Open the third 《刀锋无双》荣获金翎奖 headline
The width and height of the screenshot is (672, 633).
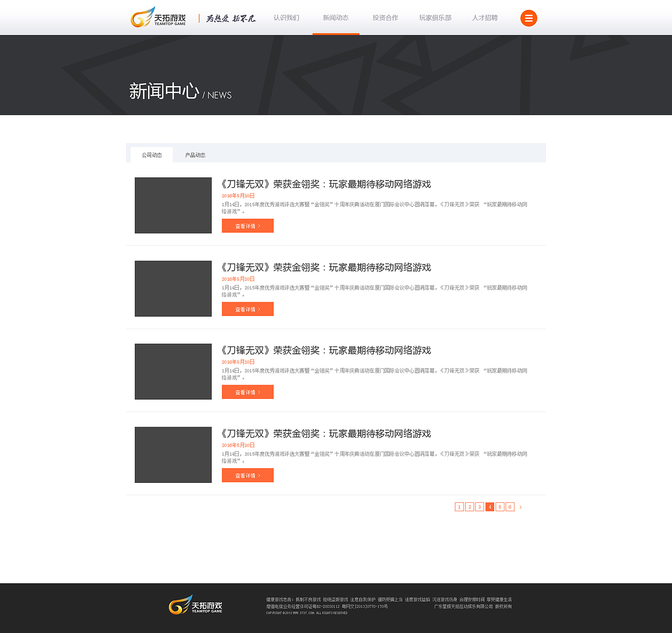pyautogui.click(x=326, y=351)
